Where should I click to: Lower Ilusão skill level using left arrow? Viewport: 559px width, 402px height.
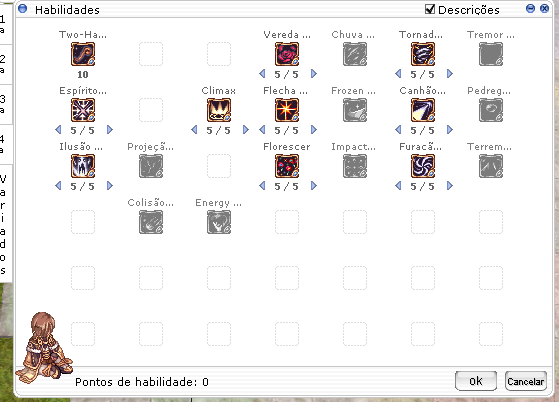58,186
